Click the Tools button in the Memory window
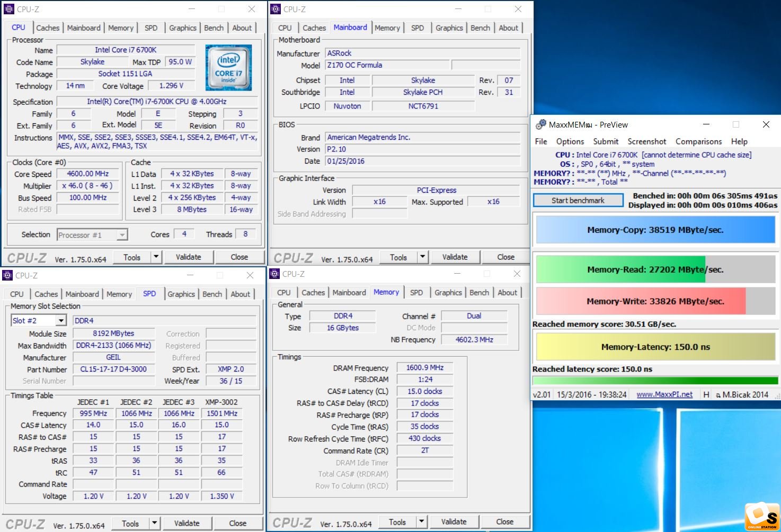This screenshot has width=781, height=532. [x=397, y=522]
